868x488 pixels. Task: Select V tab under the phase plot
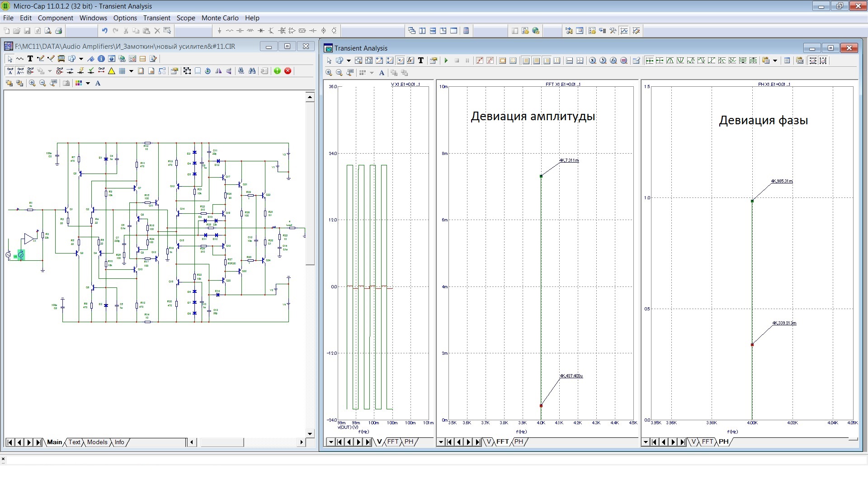click(693, 441)
